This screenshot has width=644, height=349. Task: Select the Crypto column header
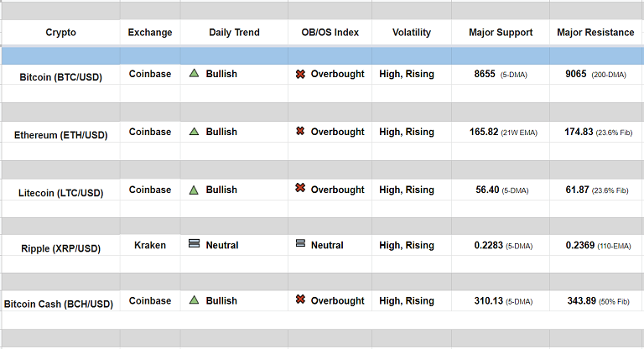[x=60, y=33]
